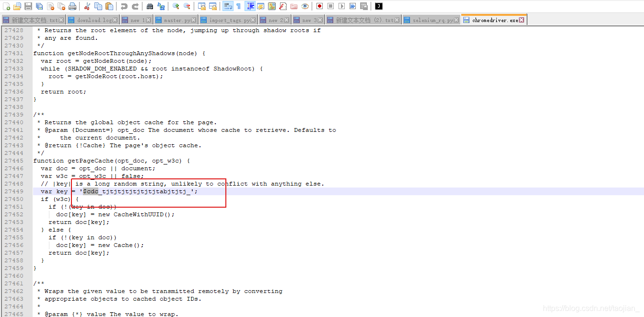Click the macro Playback button
The image size is (644, 317).
pos(342,6)
